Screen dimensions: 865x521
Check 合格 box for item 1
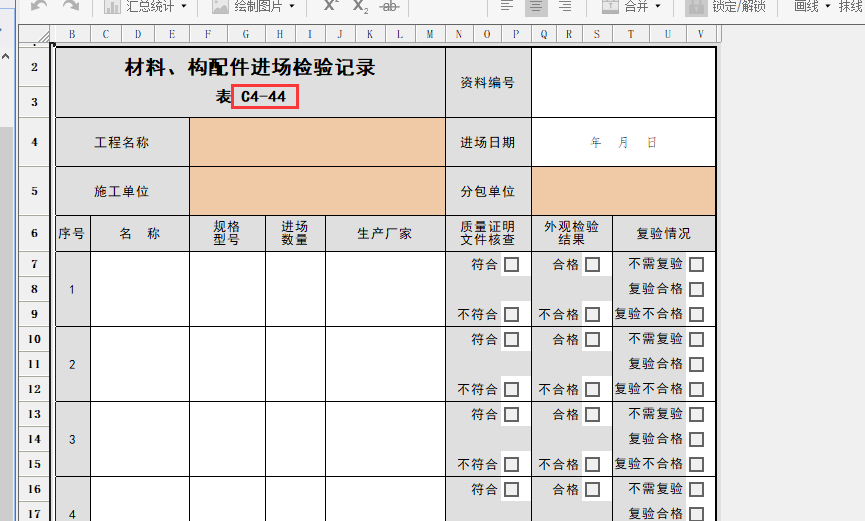[592, 264]
